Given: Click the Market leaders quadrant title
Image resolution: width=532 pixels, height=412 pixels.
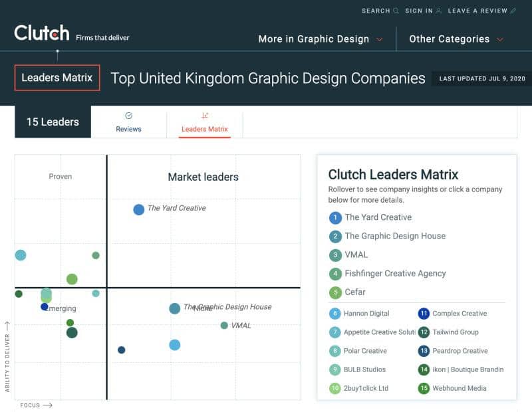Looking at the screenshot, I should 203,177.
